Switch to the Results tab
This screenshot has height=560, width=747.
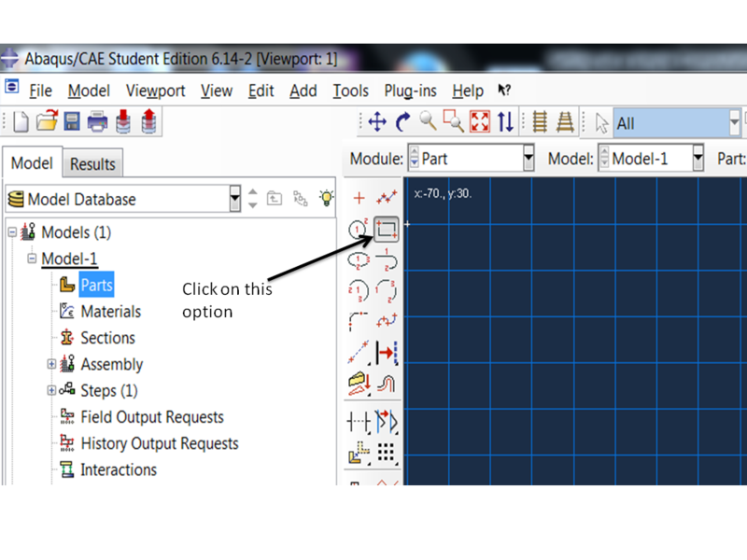pyautogui.click(x=92, y=163)
